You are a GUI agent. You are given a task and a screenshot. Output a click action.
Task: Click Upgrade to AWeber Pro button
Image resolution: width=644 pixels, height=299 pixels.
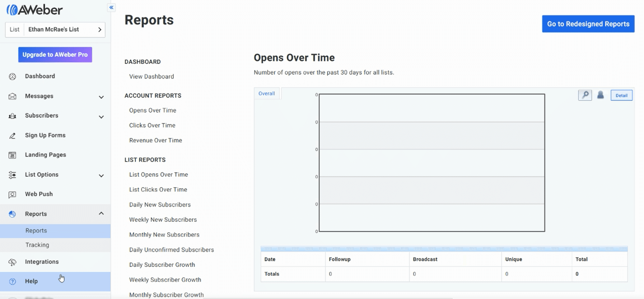[x=55, y=55]
